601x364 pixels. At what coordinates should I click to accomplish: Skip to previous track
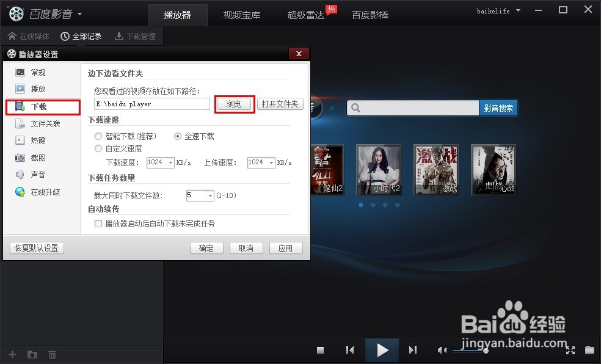(350, 350)
